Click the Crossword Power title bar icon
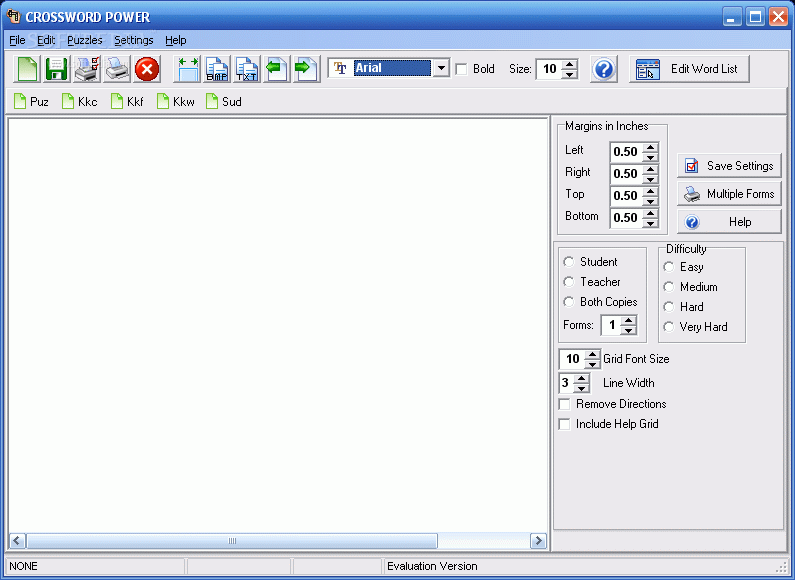Image resolution: width=795 pixels, height=580 pixels. pos(13,16)
